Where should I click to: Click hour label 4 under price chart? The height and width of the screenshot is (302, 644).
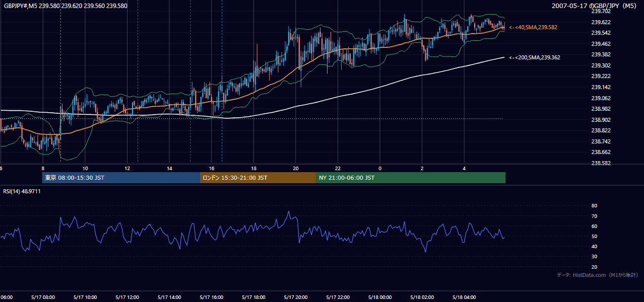464,168
